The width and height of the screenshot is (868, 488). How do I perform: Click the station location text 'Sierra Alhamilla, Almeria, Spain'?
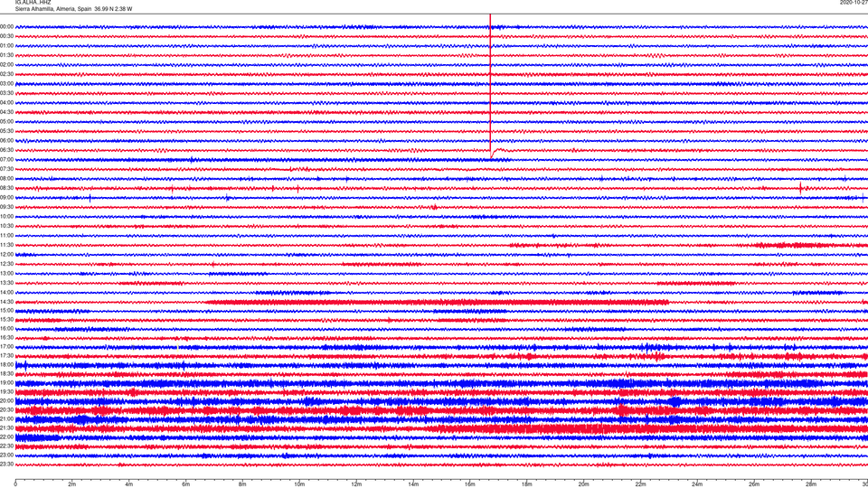point(53,9)
